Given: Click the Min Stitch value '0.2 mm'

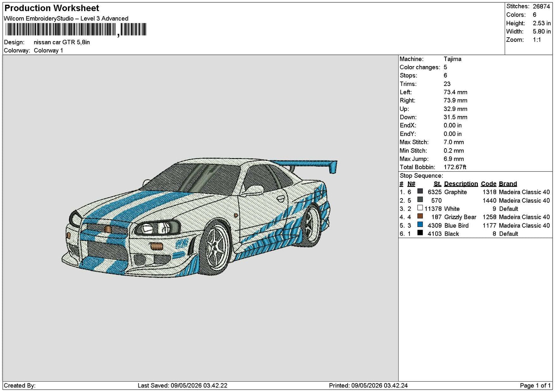Looking at the screenshot, I should tap(454, 151).
